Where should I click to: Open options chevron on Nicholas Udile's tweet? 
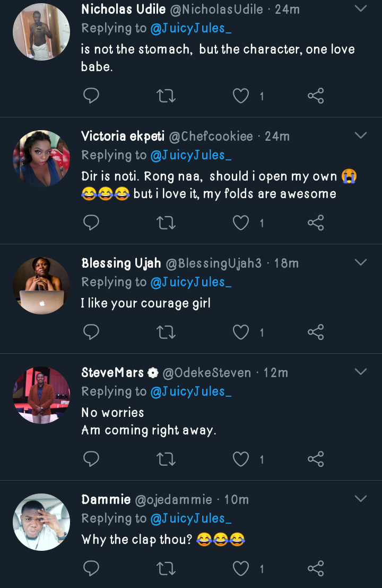pos(361,9)
